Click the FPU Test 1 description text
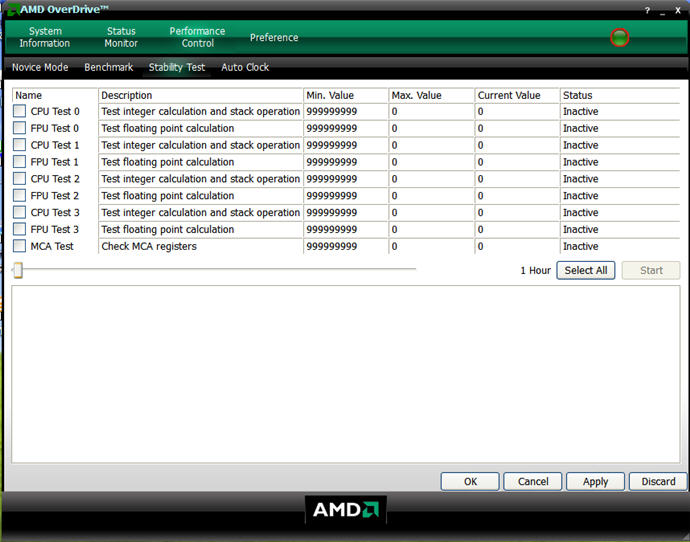Image resolution: width=690 pixels, height=542 pixels. [168, 162]
